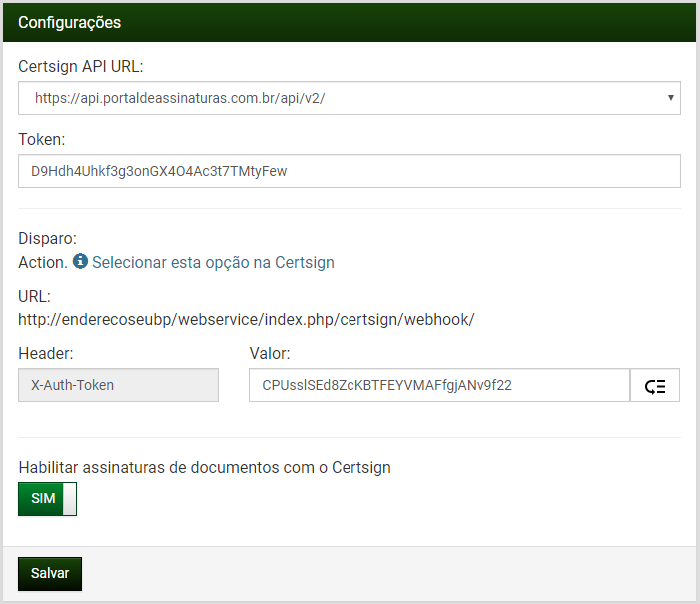The height and width of the screenshot is (604, 700).
Task: Toggle the SIM switch for Certsign signatures
Action: coord(47,499)
